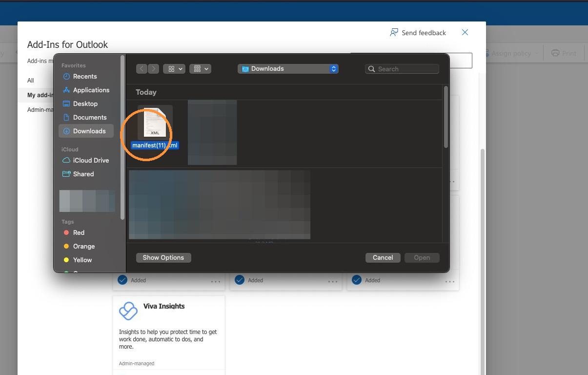Click Cancel in the file dialog

click(383, 257)
